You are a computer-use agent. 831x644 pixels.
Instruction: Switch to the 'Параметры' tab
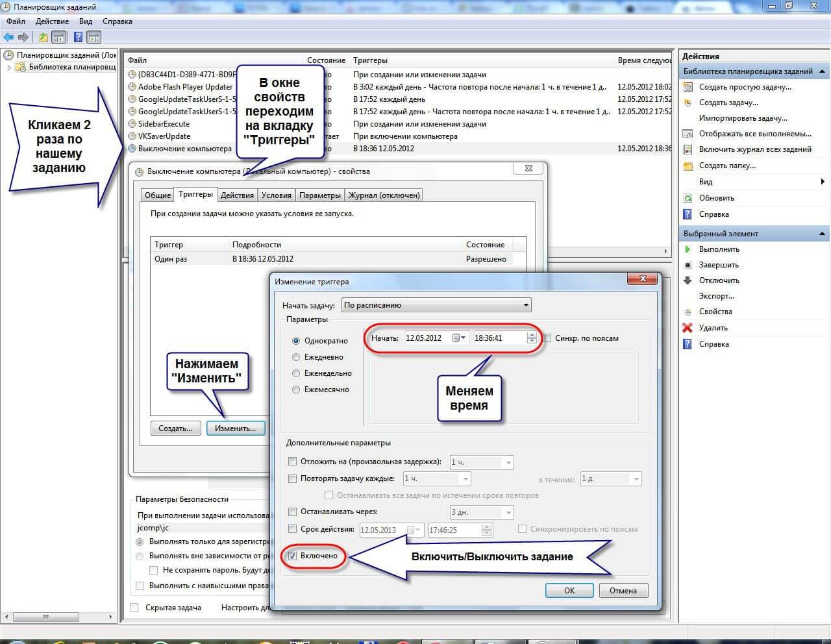[320, 195]
